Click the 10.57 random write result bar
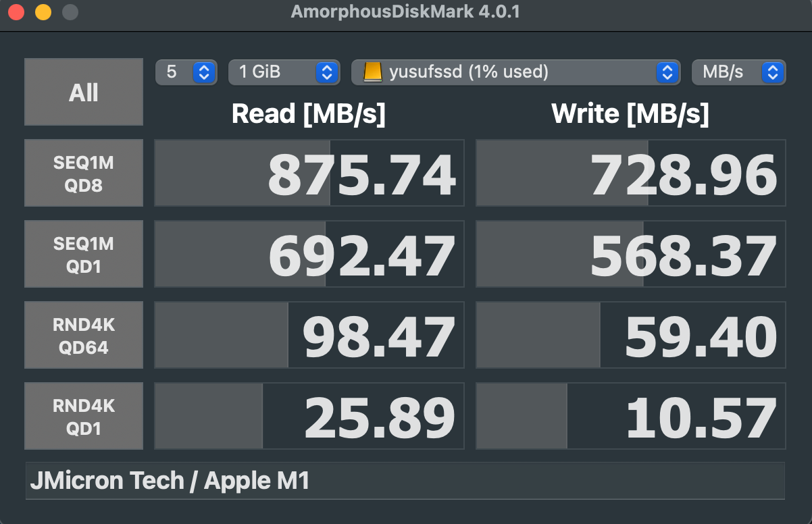Screen dimensions: 812x524 (x=631, y=416)
